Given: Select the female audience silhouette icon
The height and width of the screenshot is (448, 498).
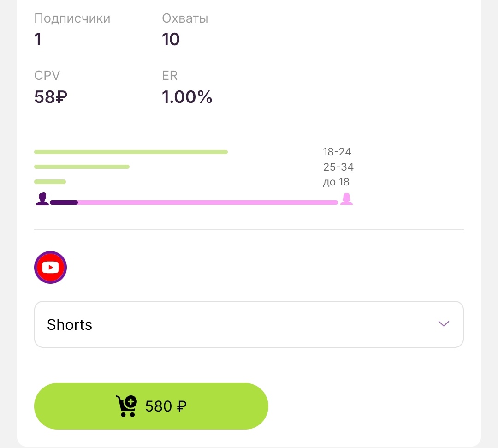Looking at the screenshot, I should pyautogui.click(x=346, y=198).
